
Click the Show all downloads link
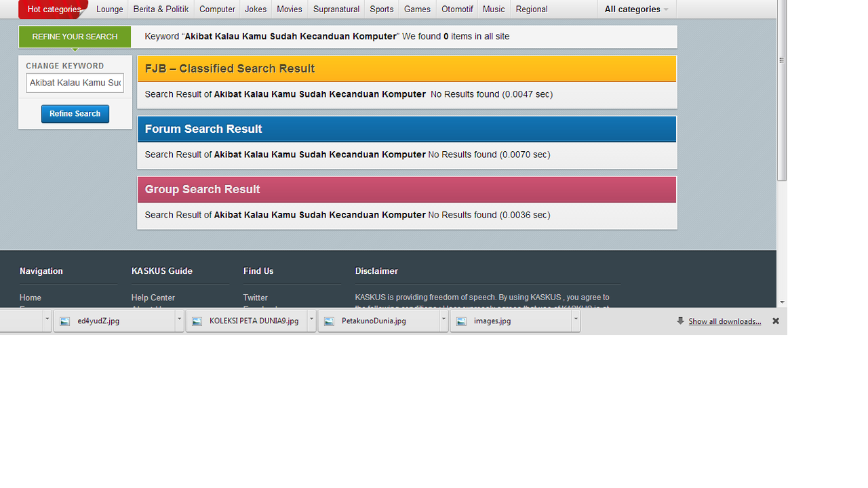(725, 321)
